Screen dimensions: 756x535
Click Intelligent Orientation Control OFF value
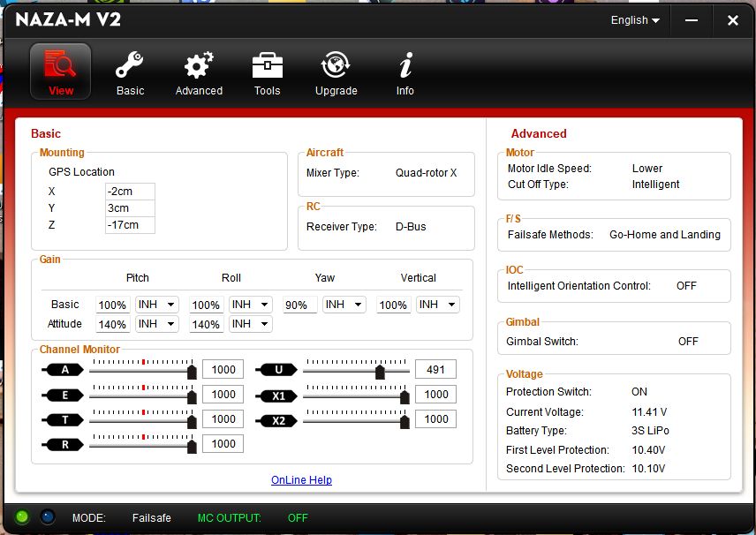(686, 286)
